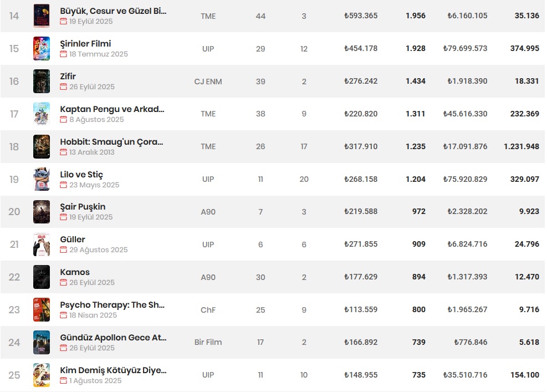Open the Lilo ve Stiç poster thumbnail

(x=42, y=179)
